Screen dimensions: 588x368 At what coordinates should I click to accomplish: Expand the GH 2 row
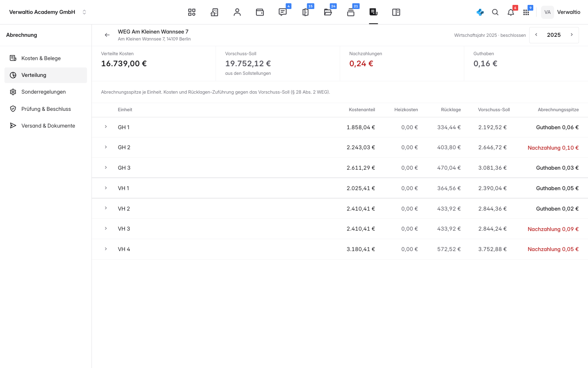106,147
